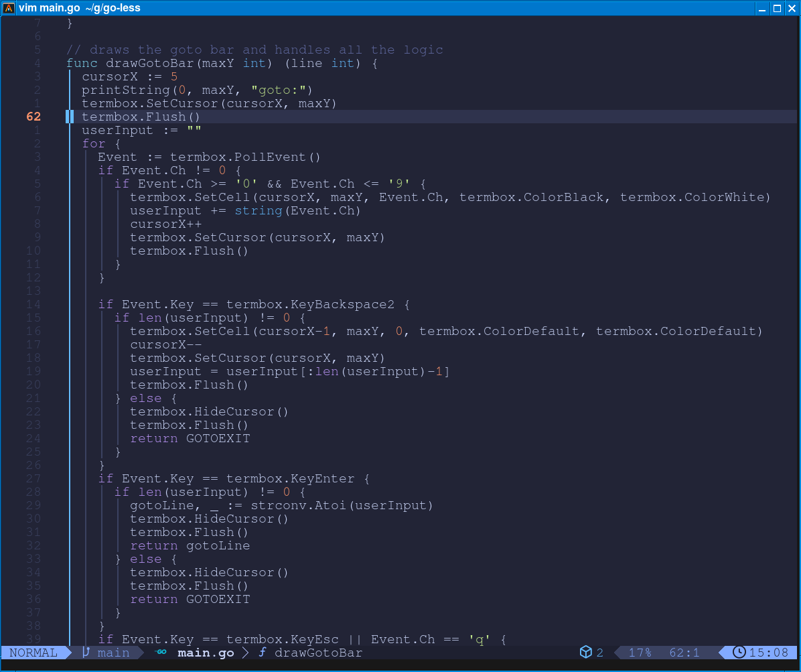This screenshot has height=672, width=801.
Task: Click the breadcrumb chevron after main.go
Action: click(246, 653)
